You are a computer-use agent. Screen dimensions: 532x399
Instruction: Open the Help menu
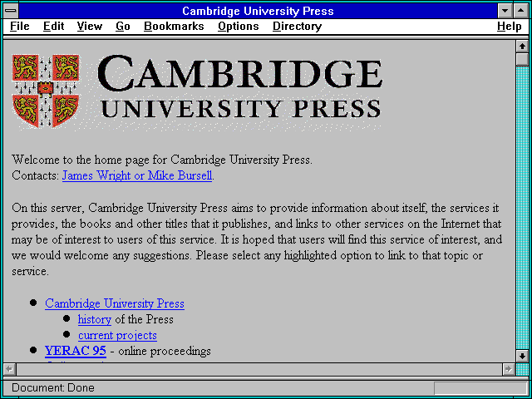point(510,27)
